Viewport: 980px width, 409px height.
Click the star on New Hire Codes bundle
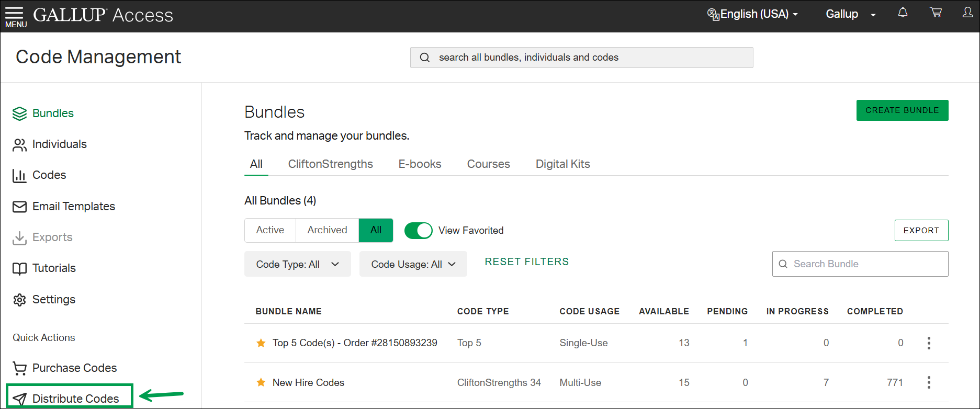261,382
